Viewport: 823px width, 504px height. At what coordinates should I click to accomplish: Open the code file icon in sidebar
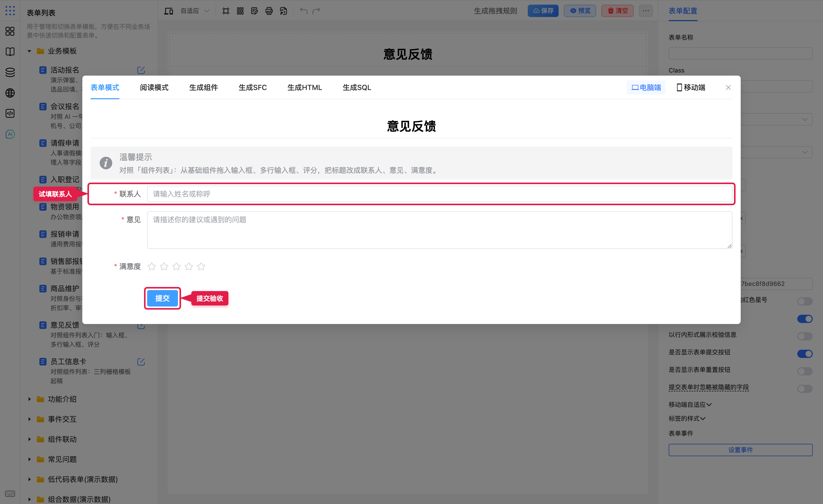(10, 113)
